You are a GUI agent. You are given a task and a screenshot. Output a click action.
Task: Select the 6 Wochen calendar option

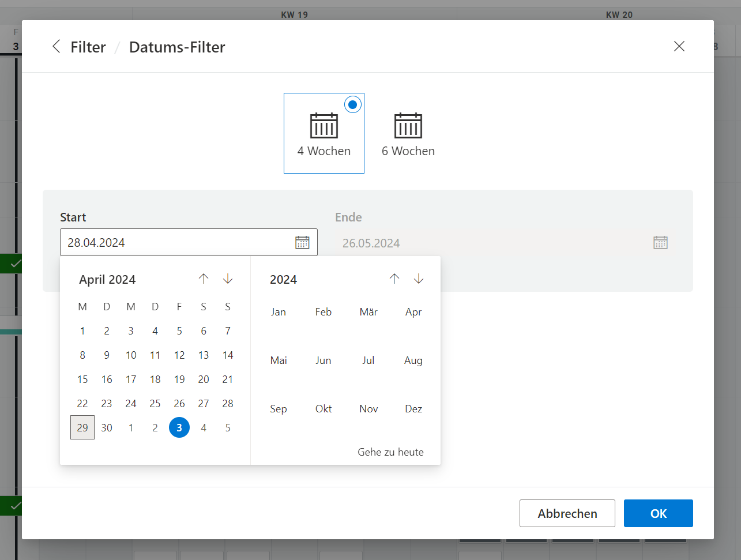click(x=408, y=133)
